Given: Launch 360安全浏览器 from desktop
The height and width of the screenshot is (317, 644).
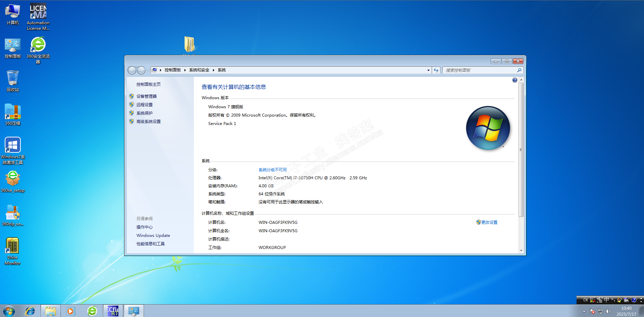Looking at the screenshot, I should pos(38,50).
